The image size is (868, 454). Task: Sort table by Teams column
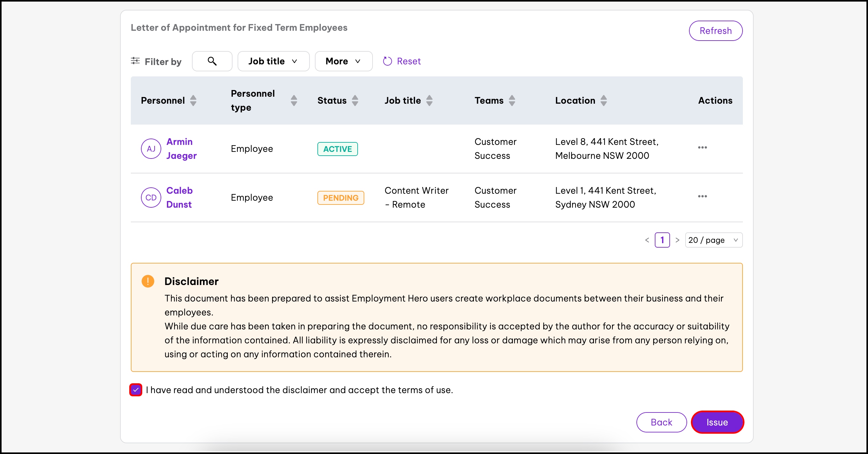512,101
